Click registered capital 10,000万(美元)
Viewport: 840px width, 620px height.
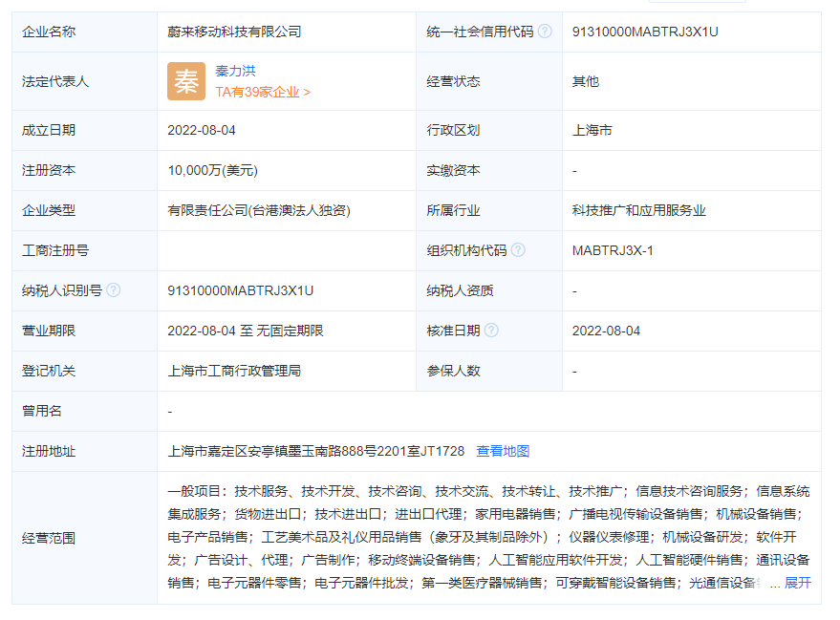click(213, 170)
